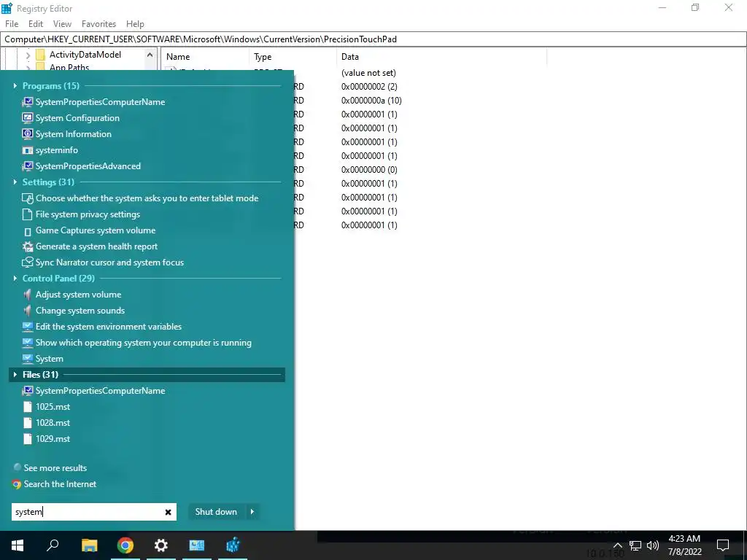This screenshot has height=560, width=747.
Task: Click the Type column header
Action: (293, 57)
